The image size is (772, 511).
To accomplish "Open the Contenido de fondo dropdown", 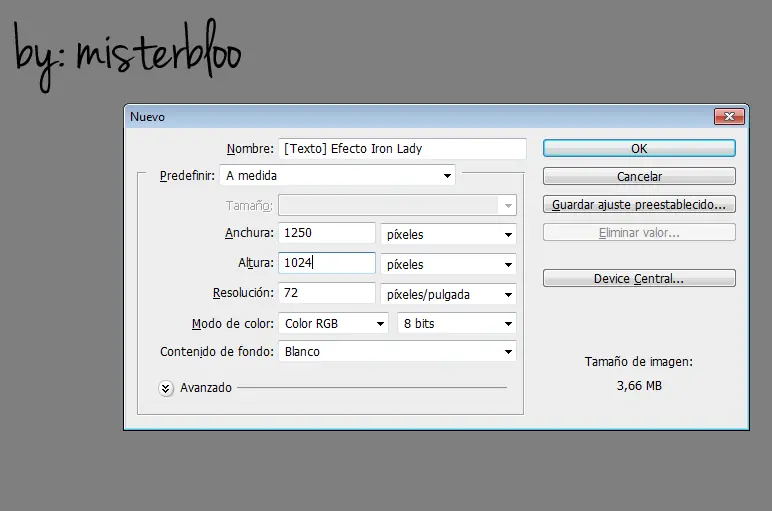I will tap(397, 351).
